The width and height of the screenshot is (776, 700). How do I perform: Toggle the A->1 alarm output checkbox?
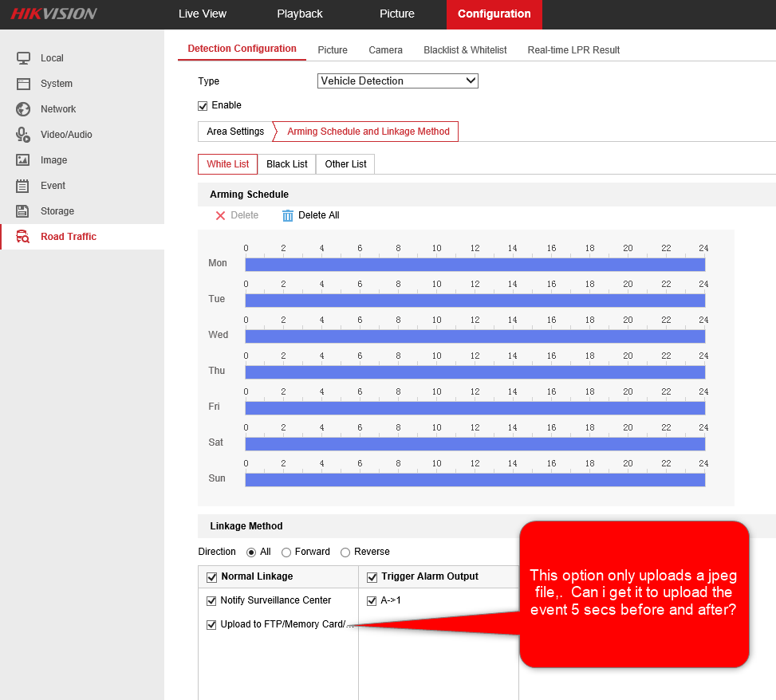click(372, 600)
